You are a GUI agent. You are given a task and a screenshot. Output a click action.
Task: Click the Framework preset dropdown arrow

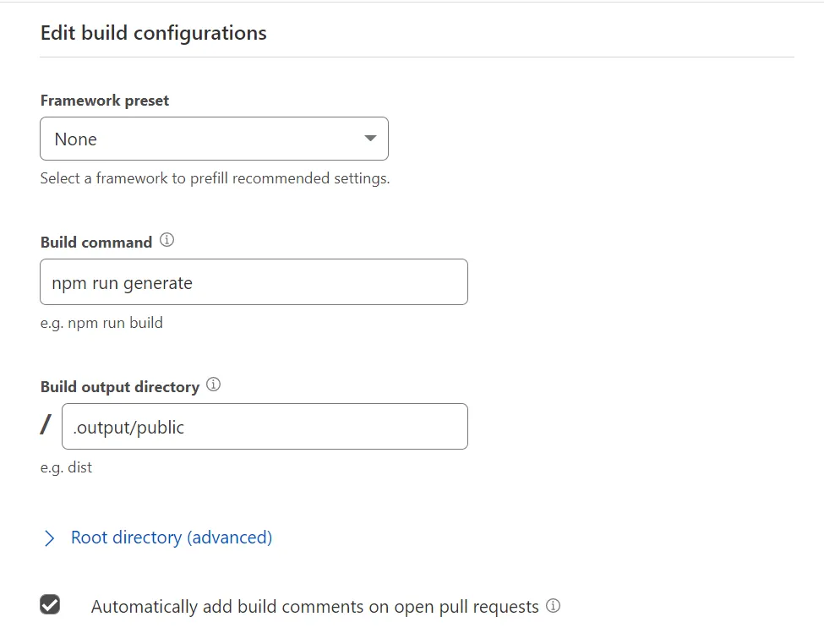370,139
